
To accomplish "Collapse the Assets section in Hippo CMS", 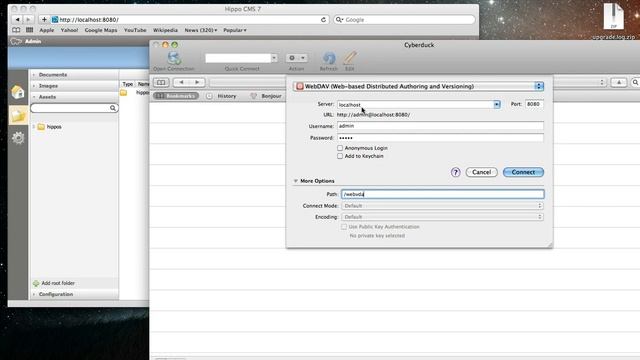I will coord(75,97).
